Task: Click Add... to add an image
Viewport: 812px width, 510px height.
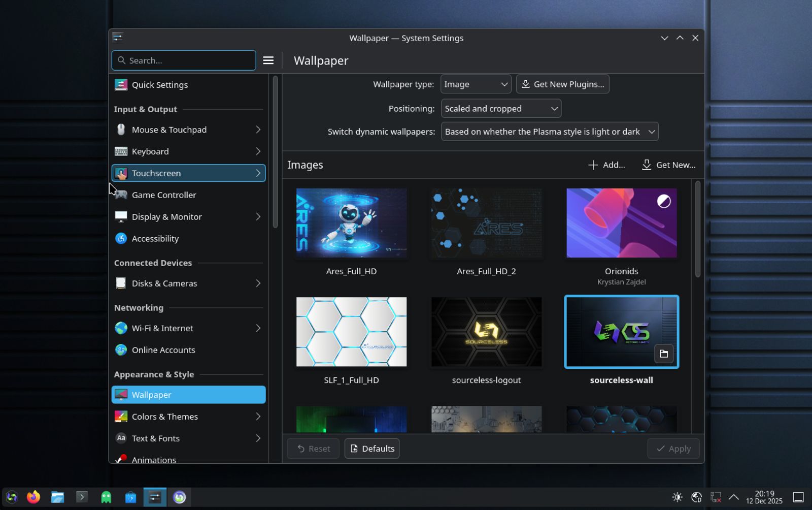Action: point(606,165)
